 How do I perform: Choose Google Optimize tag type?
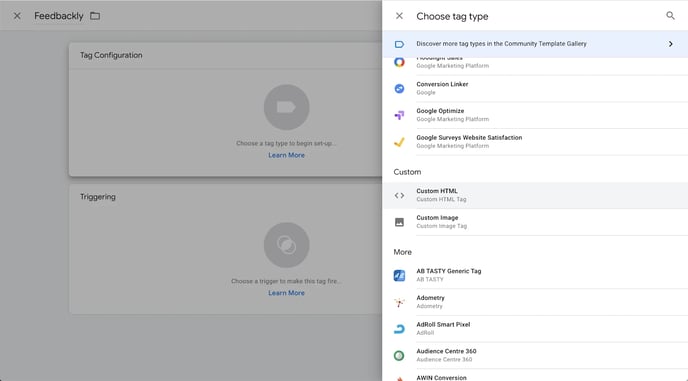pos(535,115)
